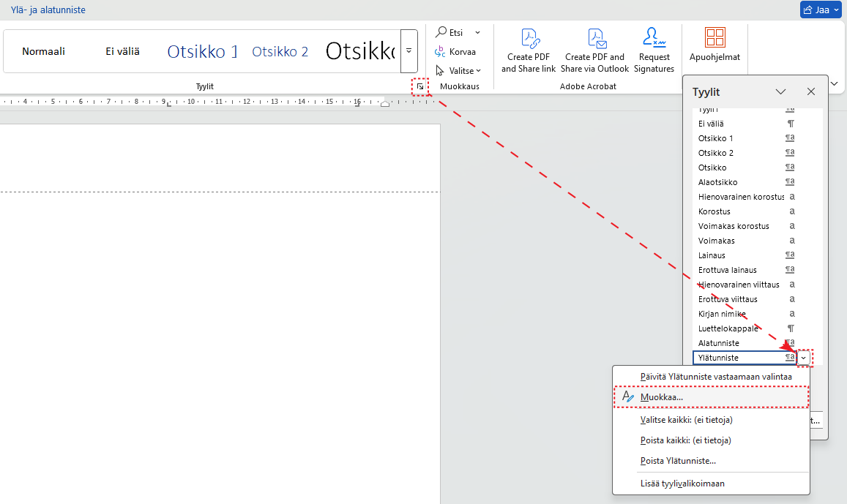Viewport: 847px width, 504px height.
Task: Close the Tyylit pane
Action: (810, 91)
